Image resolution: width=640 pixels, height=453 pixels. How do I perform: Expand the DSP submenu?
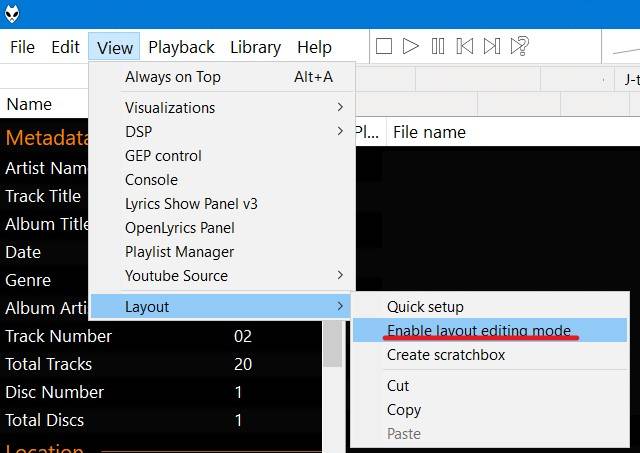(x=222, y=132)
